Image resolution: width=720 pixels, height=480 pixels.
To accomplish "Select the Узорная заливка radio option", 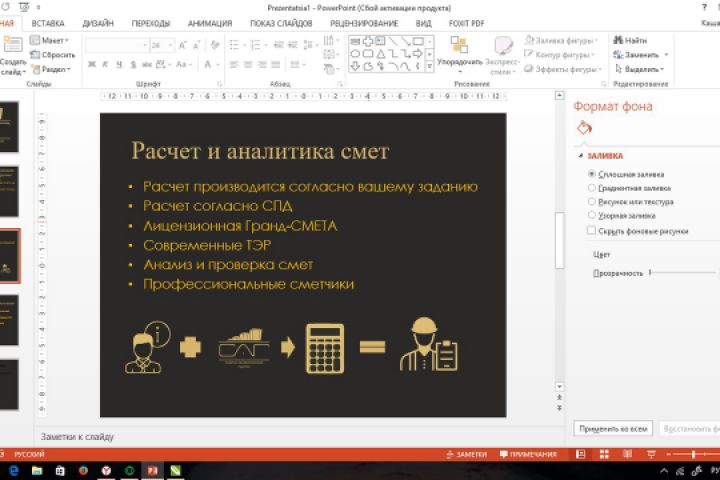I will point(592,215).
